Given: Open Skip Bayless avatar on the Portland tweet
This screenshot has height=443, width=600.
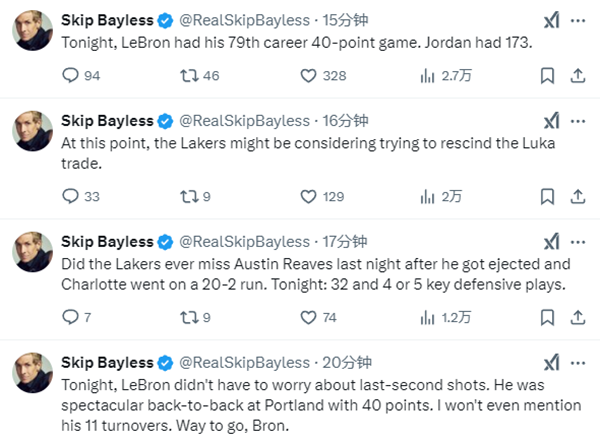Looking at the screenshot, I should (x=32, y=372).
